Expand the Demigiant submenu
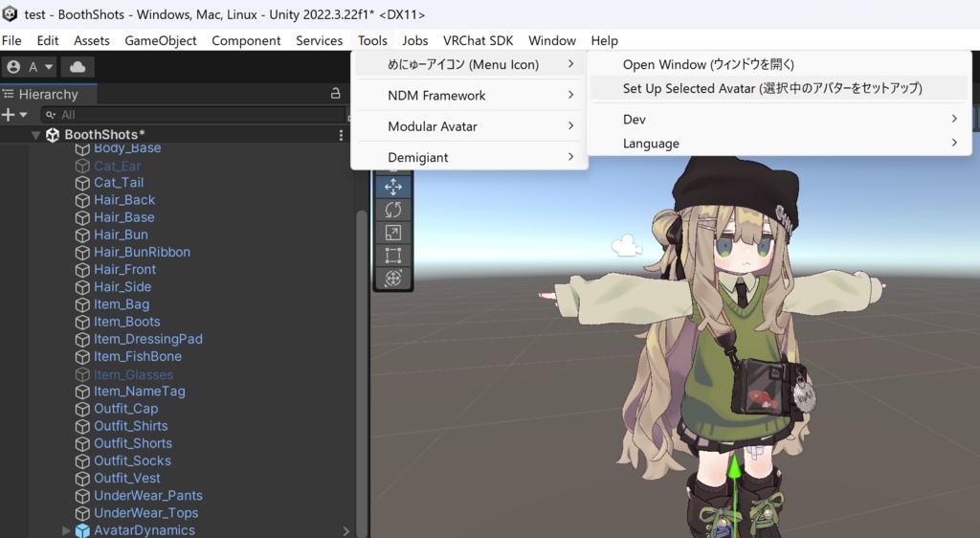 pos(469,157)
